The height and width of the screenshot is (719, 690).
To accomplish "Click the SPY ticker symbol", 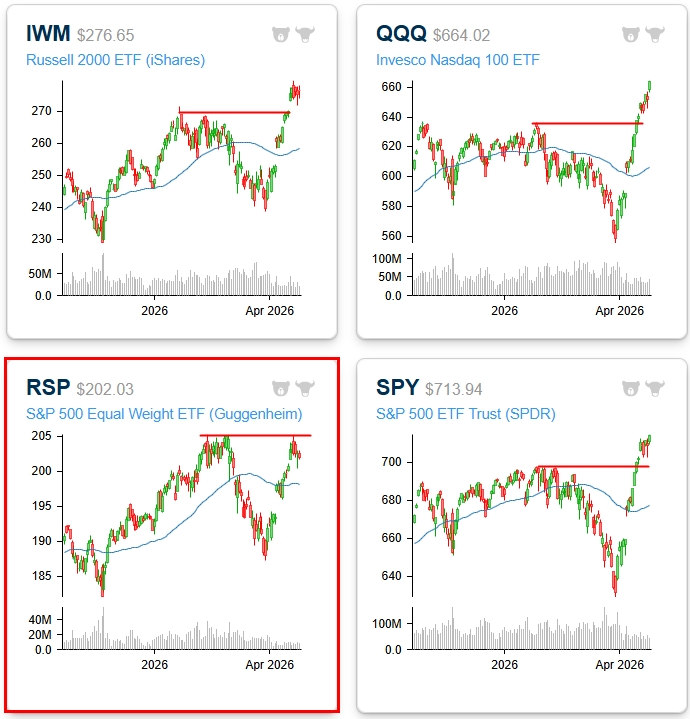I will 397,389.
